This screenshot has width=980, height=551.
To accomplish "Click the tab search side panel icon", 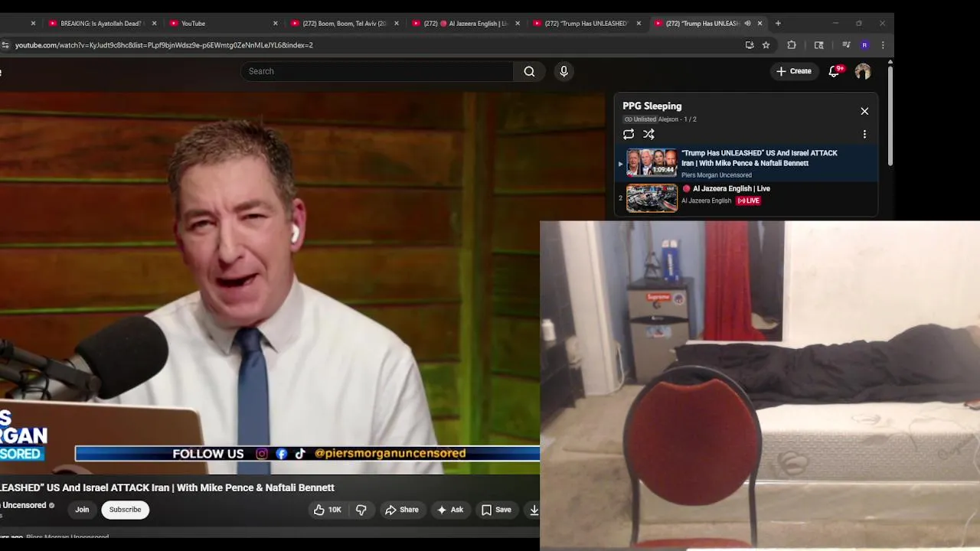I will coord(818,45).
